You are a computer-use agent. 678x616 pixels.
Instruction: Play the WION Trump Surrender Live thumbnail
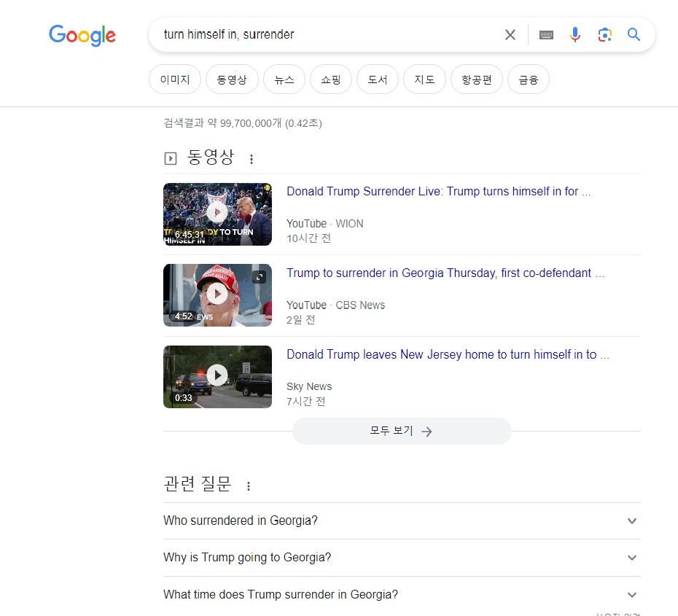(x=217, y=214)
